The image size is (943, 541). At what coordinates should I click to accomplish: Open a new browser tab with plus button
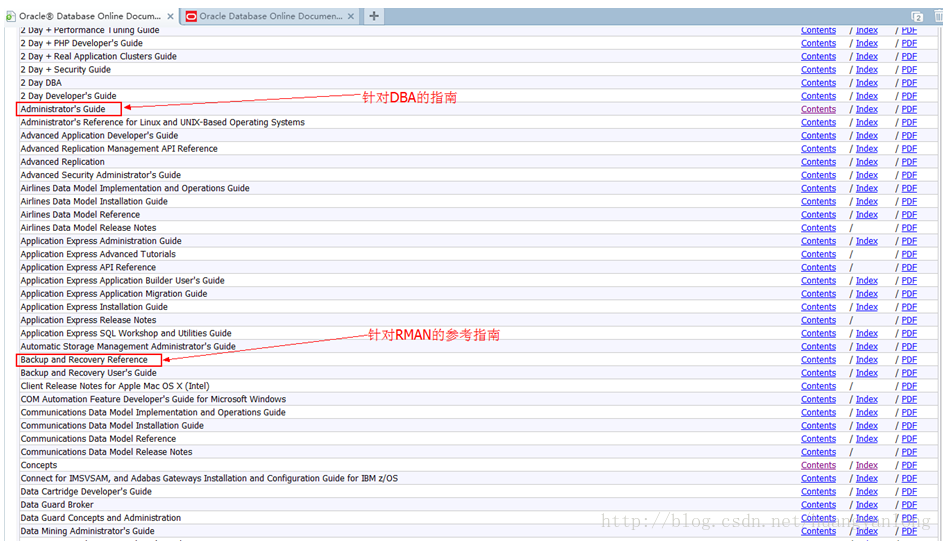pos(373,16)
